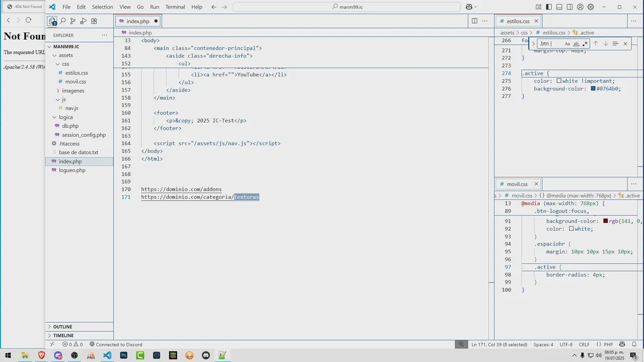Open the Terminal menu
The image size is (644, 362).
(175, 7)
